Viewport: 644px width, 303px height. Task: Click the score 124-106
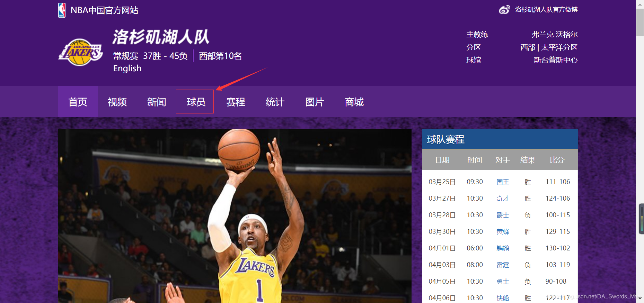tap(558, 199)
